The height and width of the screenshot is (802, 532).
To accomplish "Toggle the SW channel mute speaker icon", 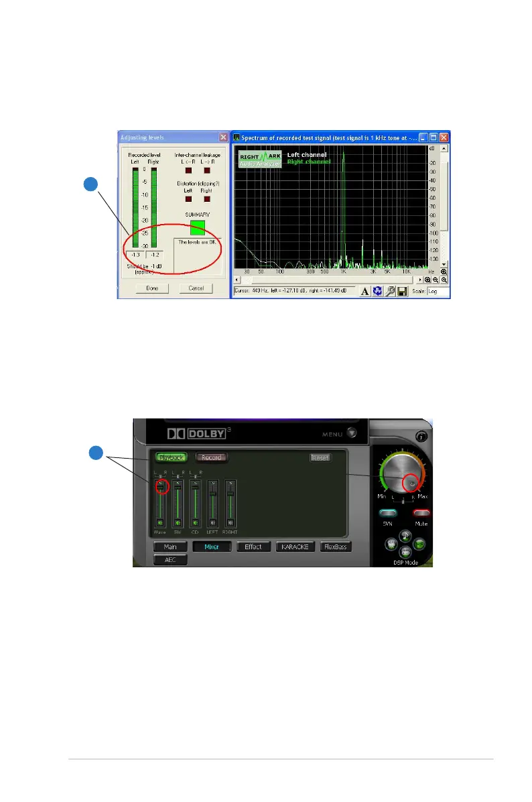I will coord(178,523).
